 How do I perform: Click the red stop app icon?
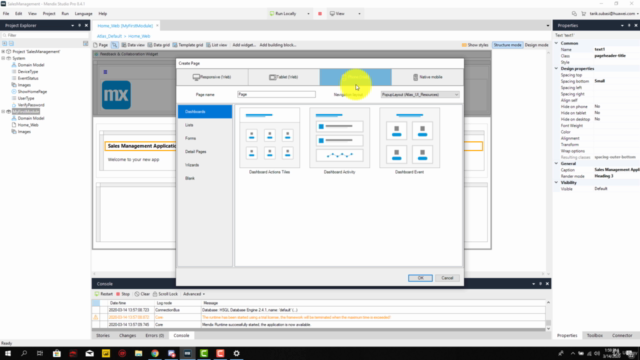click(320, 13)
